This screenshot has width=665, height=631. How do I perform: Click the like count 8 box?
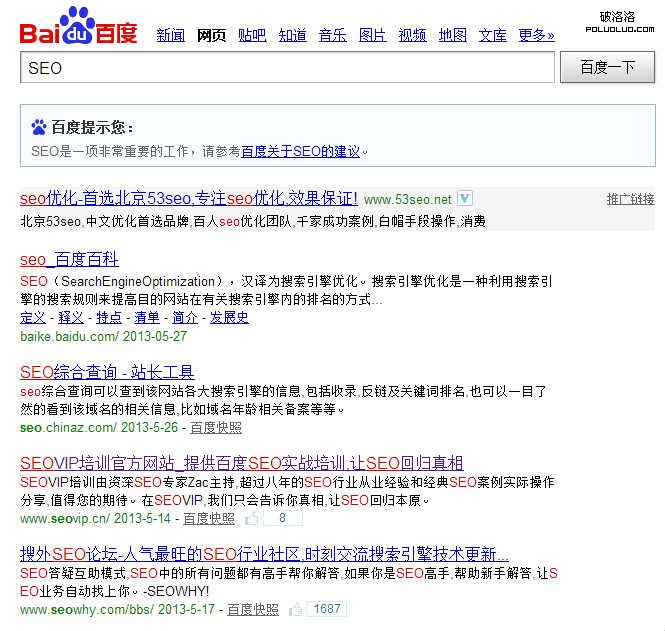(x=282, y=518)
